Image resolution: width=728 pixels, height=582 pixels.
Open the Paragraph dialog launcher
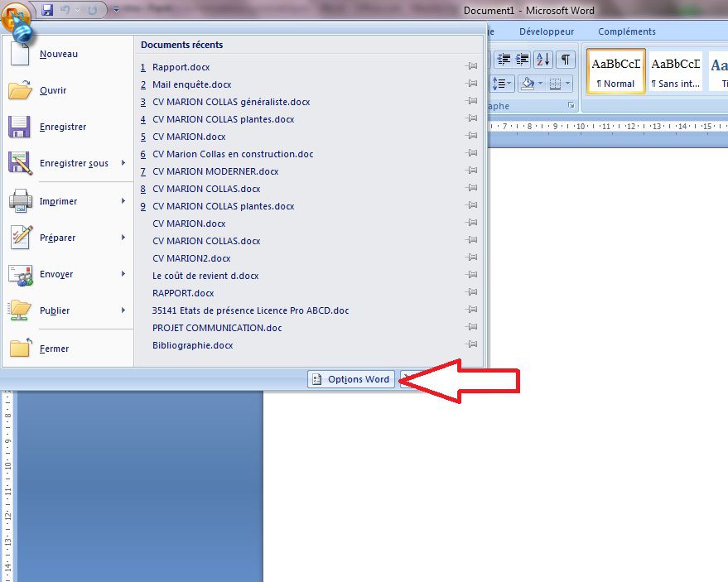pos(571,107)
